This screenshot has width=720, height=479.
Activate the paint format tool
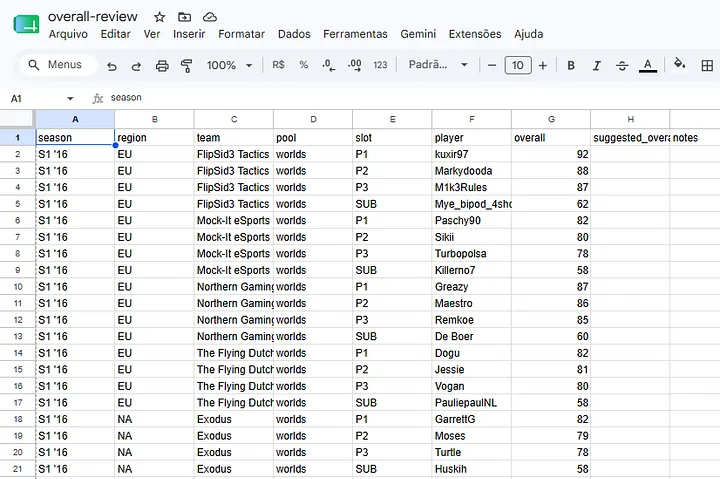[x=186, y=66]
